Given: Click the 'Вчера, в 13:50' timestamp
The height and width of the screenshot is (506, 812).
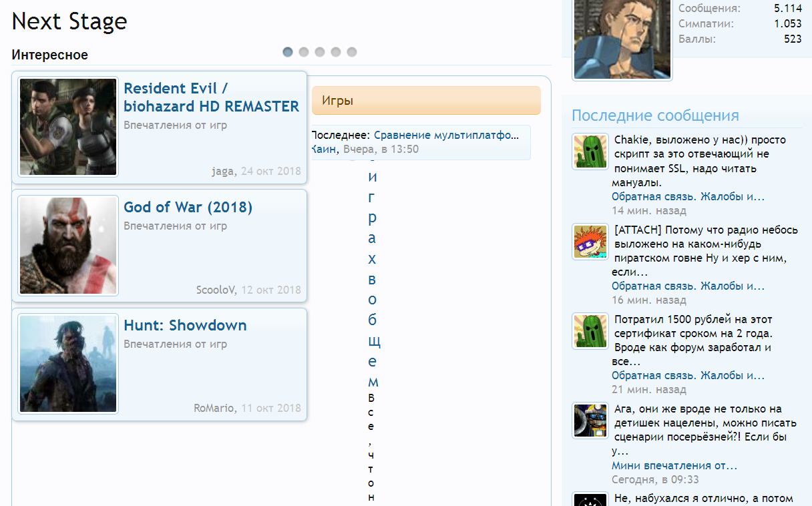Looking at the screenshot, I should pos(381,150).
